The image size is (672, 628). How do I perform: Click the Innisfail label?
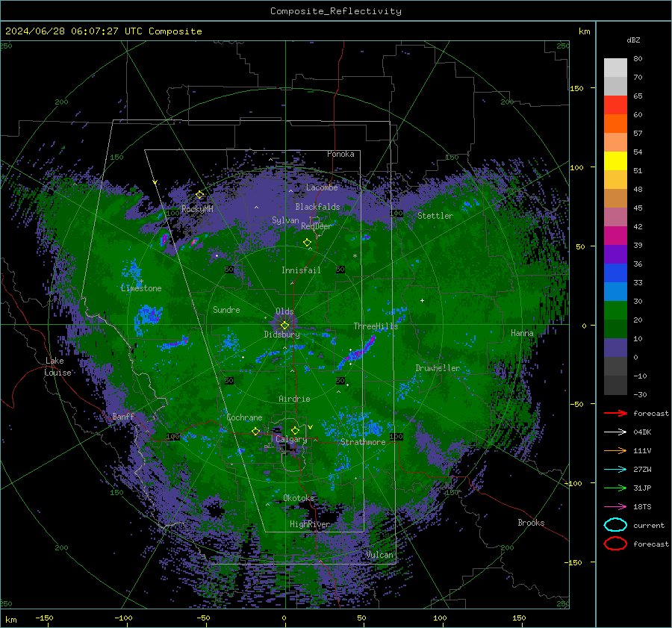tap(301, 270)
